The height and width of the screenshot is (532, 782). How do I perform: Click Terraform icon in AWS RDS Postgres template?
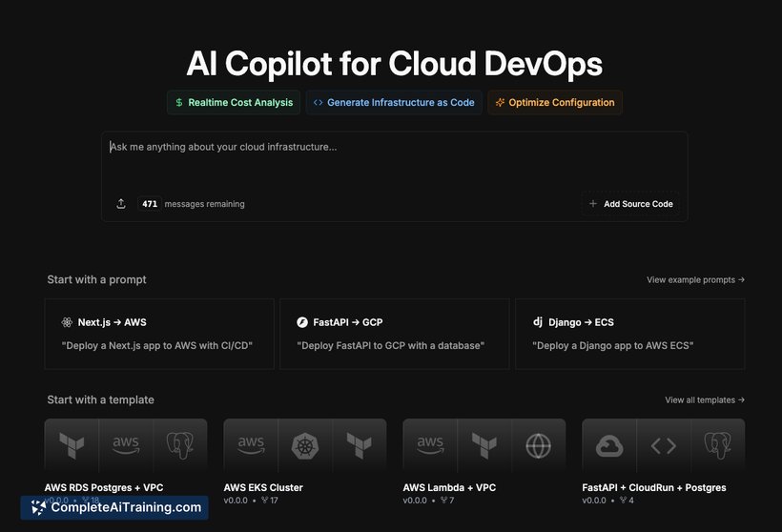click(72, 445)
